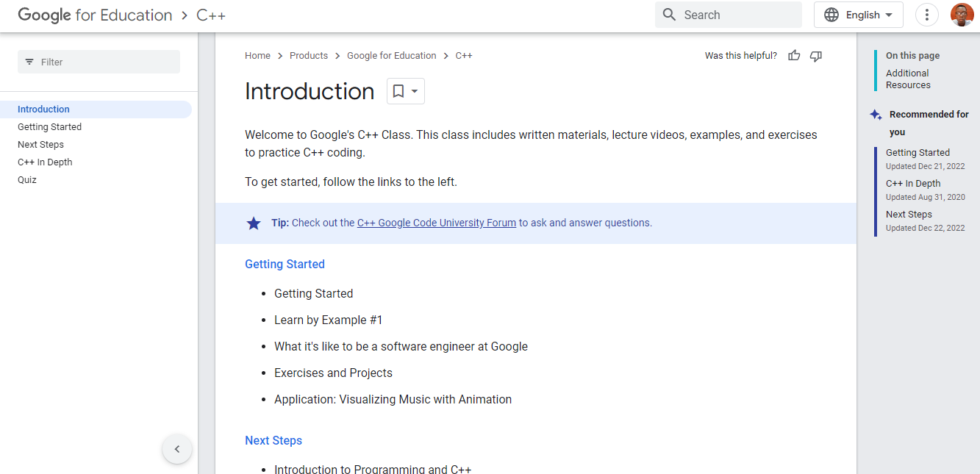
Task: Open the three-dot overflow menu
Action: pyautogui.click(x=926, y=15)
